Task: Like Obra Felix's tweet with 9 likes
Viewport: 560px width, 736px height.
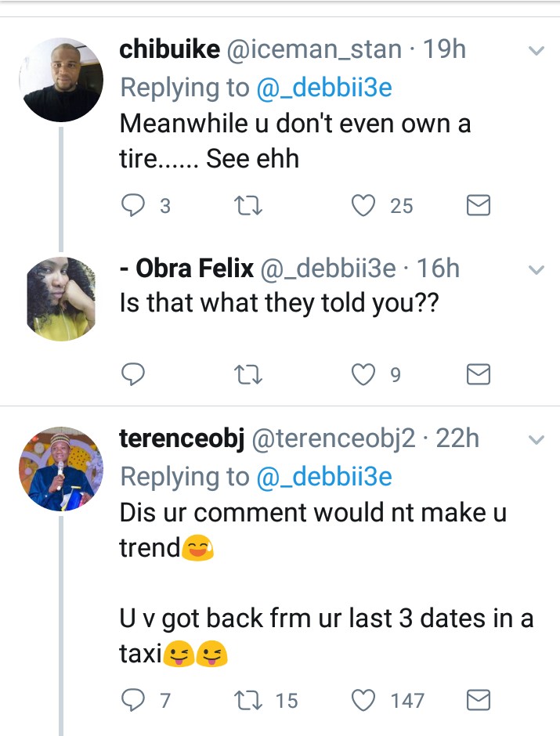Action: (363, 375)
